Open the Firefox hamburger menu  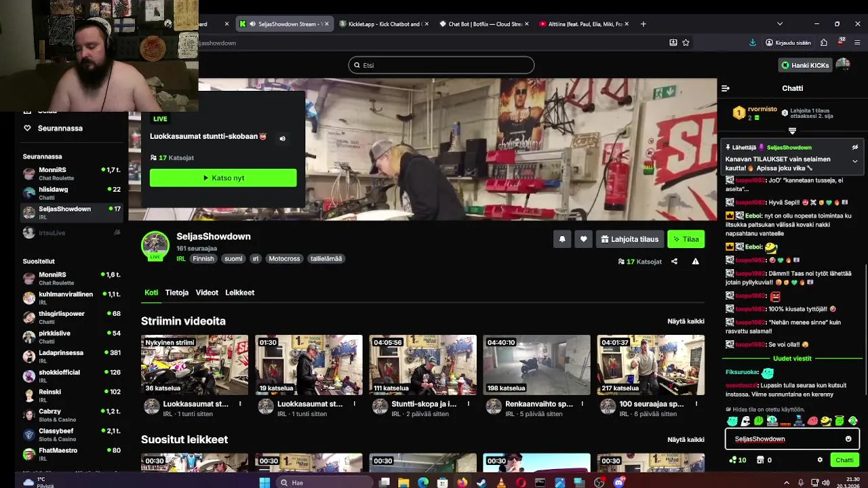pos(857,43)
